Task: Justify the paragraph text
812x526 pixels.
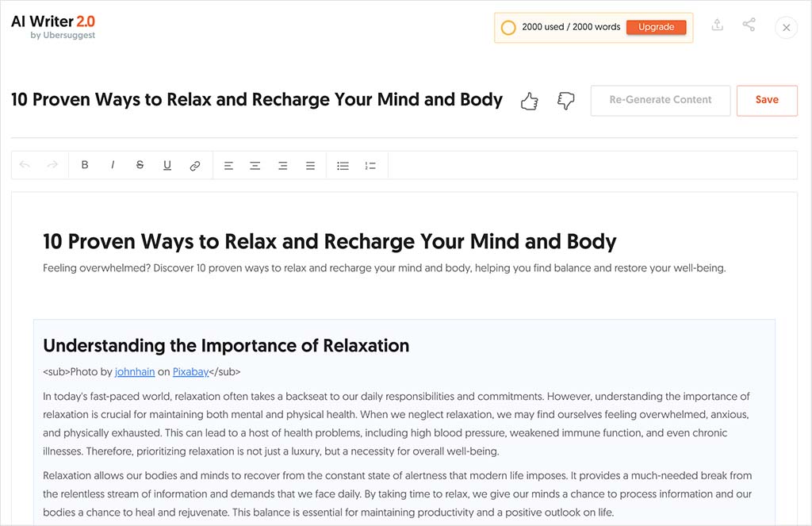Action: pos(310,165)
